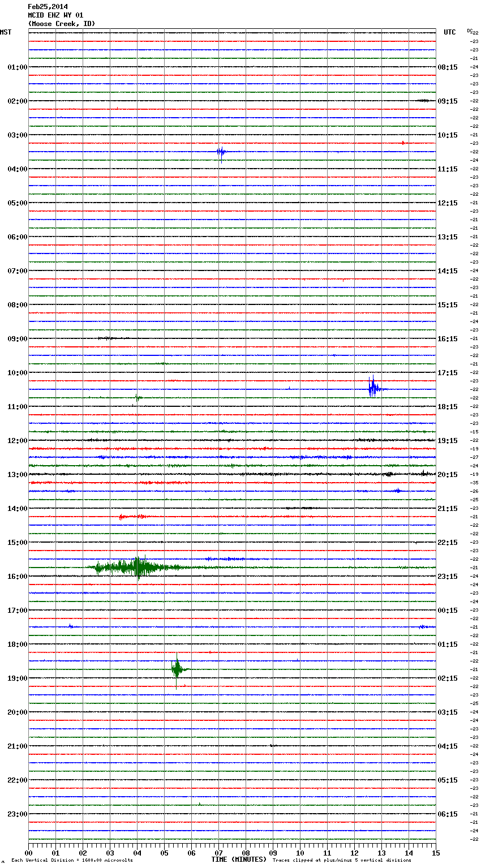Screen dimensions: 481x868
Task: Select the 13:00 MST time label
Action: point(17,475)
